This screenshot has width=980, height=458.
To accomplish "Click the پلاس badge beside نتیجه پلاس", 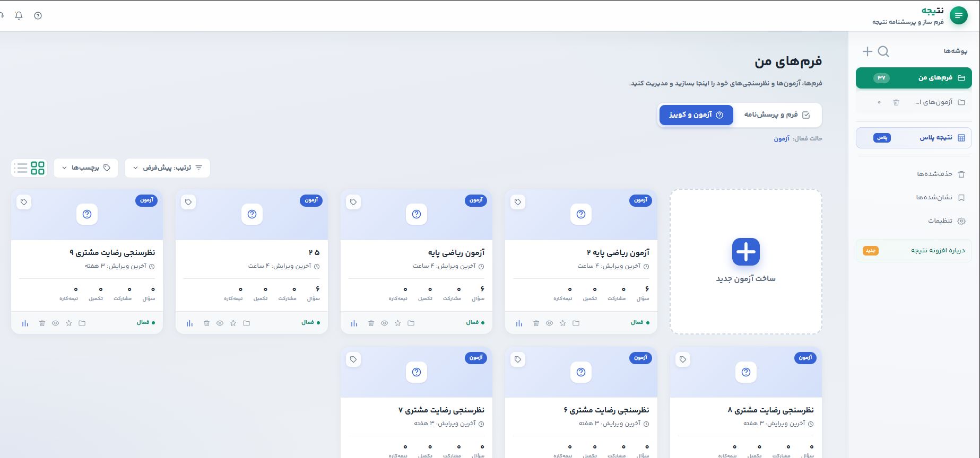I will [x=882, y=138].
